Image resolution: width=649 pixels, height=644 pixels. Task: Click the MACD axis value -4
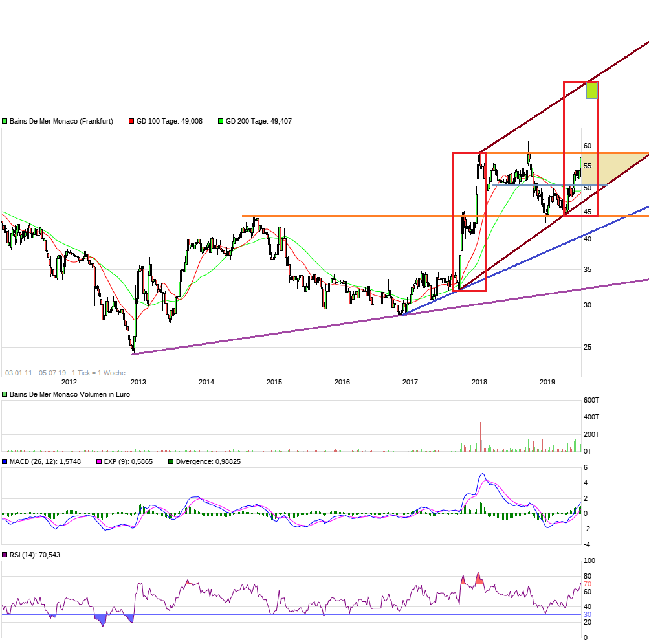click(x=587, y=545)
